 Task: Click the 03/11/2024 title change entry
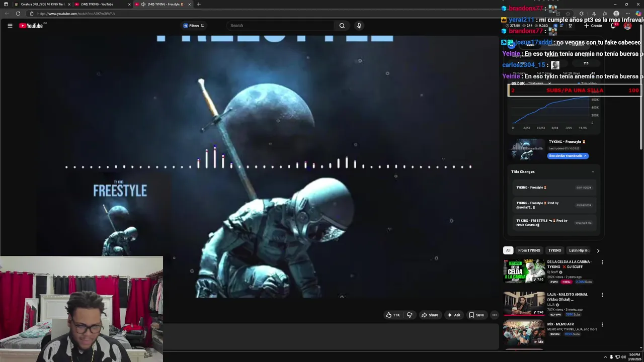click(x=553, y=188)
